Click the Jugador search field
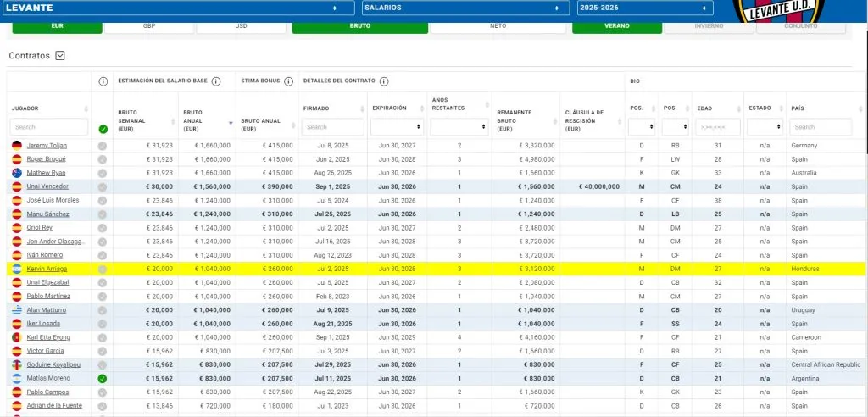 coord(48,127)
